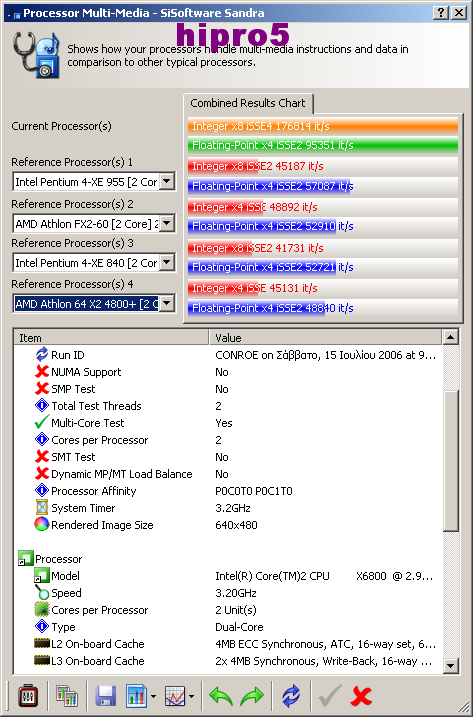Go back with the green left arrow

point(221,696)
